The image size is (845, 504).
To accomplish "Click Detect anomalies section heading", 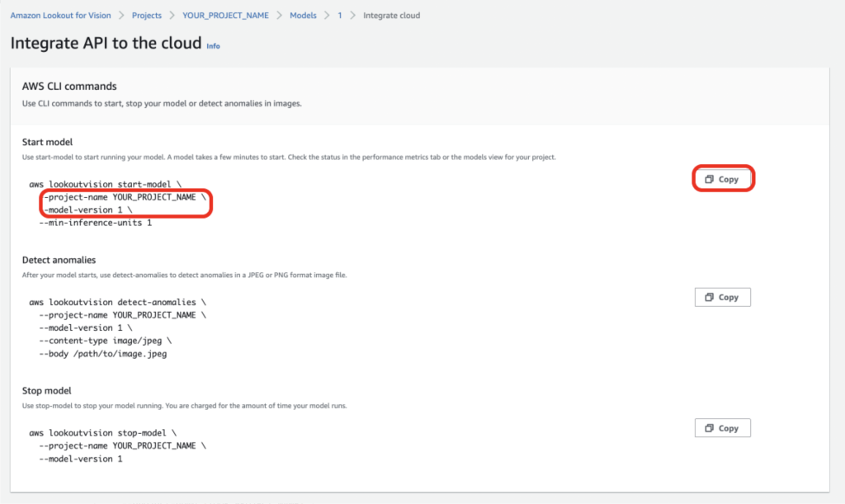I will [x=59, y=260].
